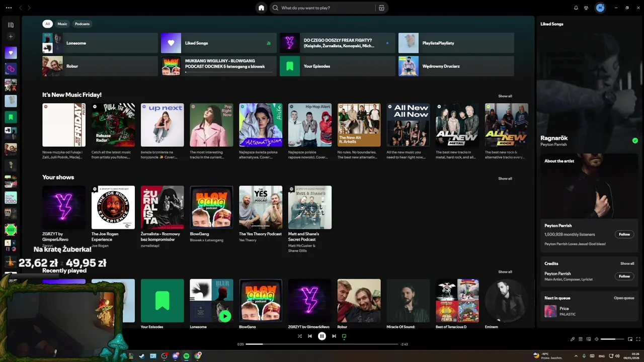Screen dimensions: 644x362
Task: Toggle the green Liked check for Ragnarök
Action: point(635,141)
